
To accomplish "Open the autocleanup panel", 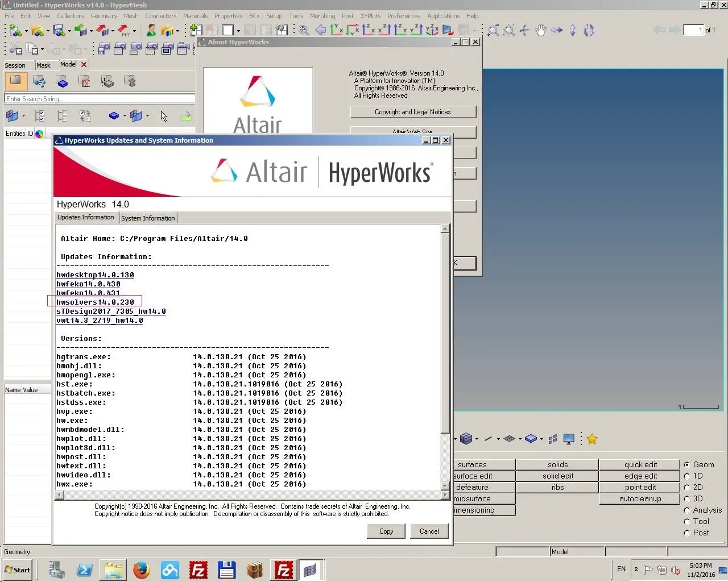I will coord(640,498).
